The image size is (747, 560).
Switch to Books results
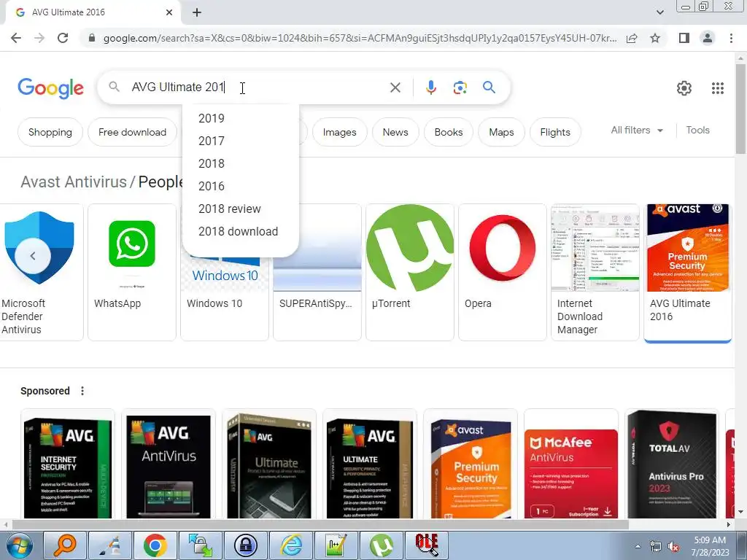(x=449, y=133)
